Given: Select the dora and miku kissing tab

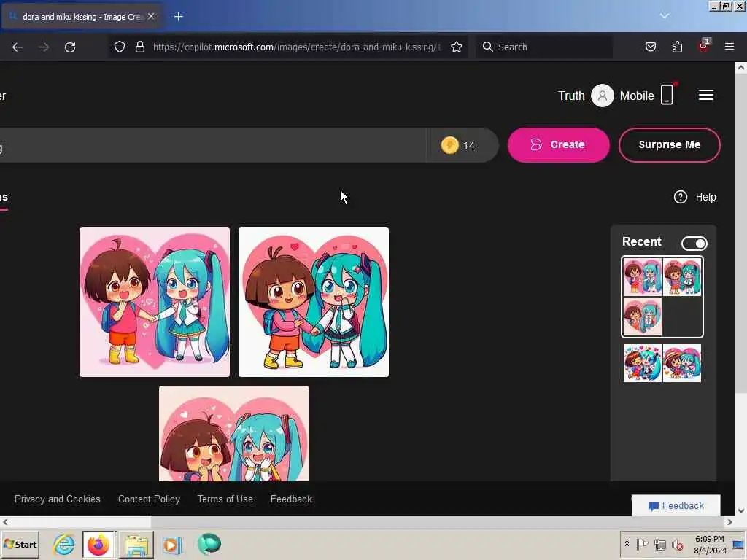Looking at the screenshot, I should 82,17.
